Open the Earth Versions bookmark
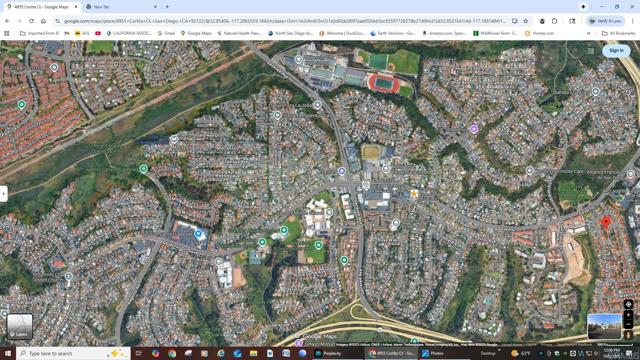This screenshot has width=640, height=360. (392, 33)
